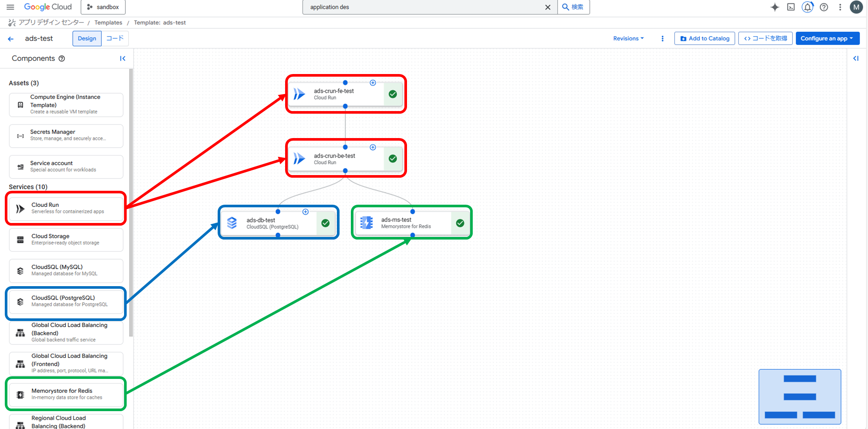This screenshot has height=429, width=868.
Task: Open the help question mark menu
Action: click(824, 7)
